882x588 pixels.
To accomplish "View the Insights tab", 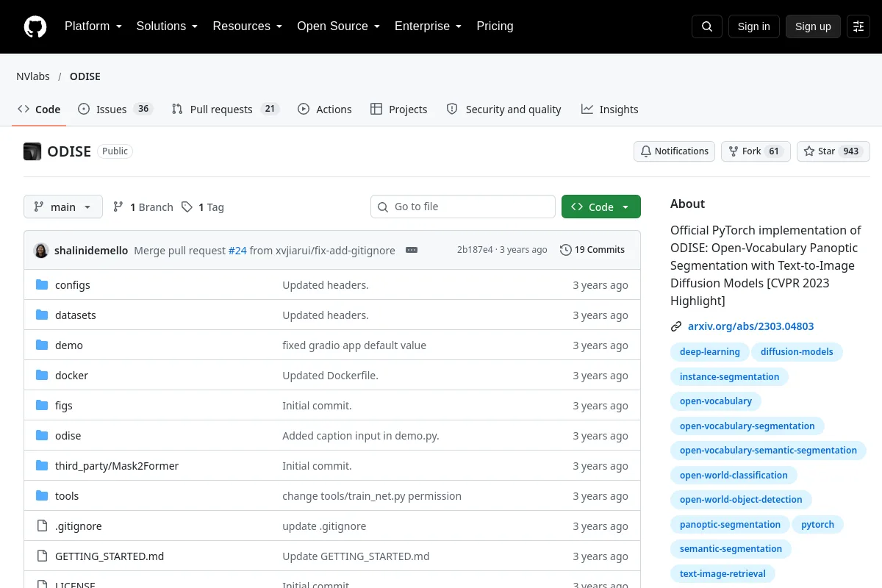I will coord(610,110).
